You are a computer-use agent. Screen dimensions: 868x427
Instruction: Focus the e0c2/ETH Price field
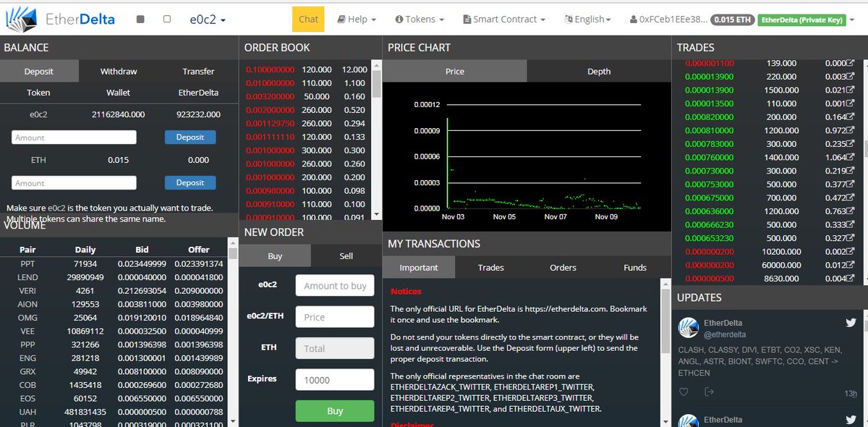(x=335, y=317)
